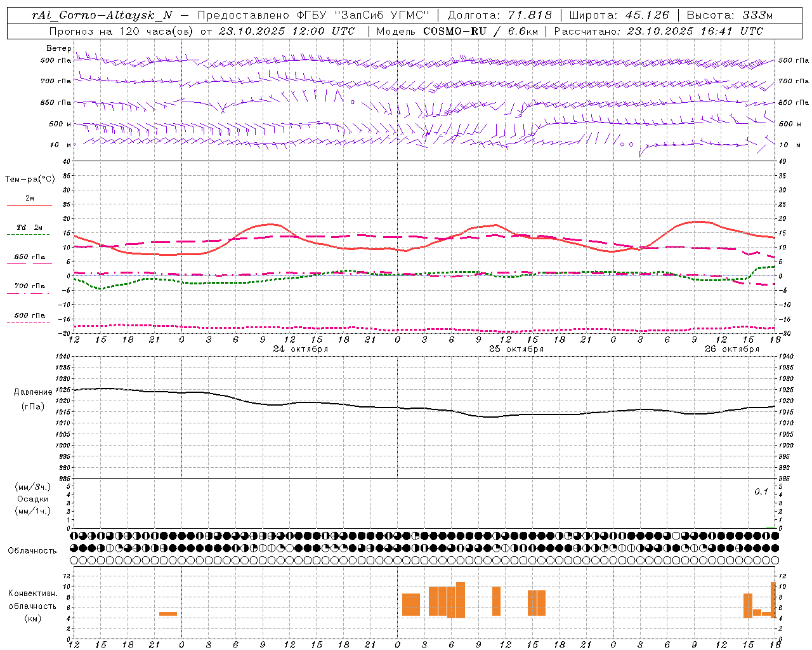812x650 pixels.
Task: Click the Тем-ра(°C) temperature panel label
Action: point(30,180)
